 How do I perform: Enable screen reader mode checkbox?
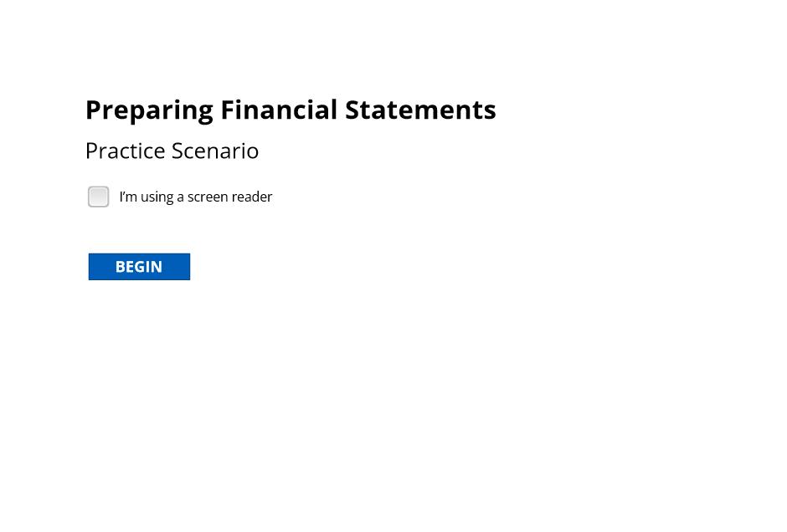(x=99, y=197)
